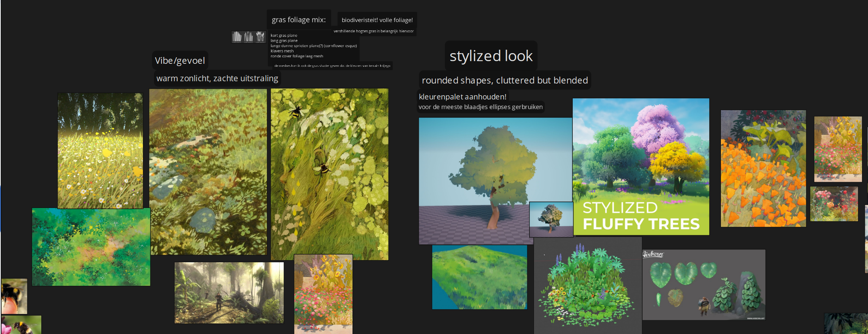
Task: Click the small tree render thumbnail
Action: (x=551, y=219)
